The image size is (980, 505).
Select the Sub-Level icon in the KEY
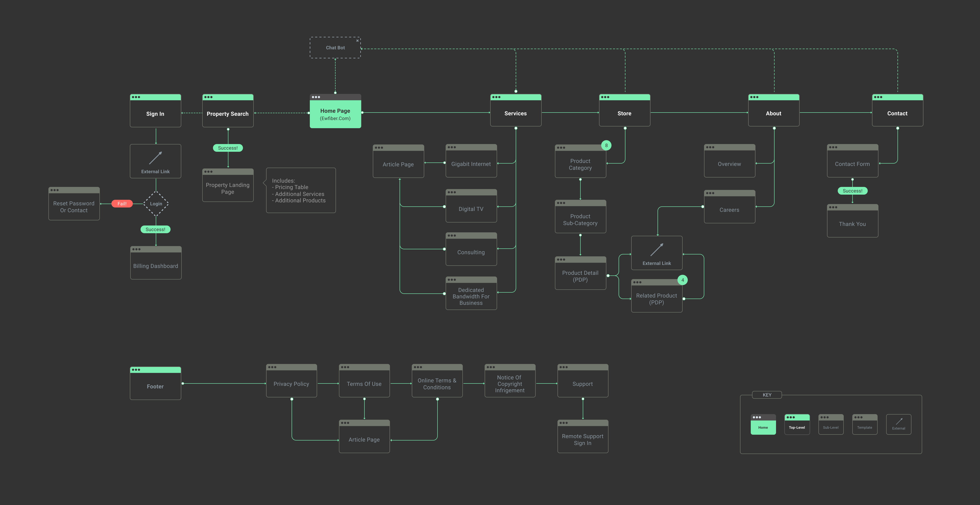tap(831, 424)
